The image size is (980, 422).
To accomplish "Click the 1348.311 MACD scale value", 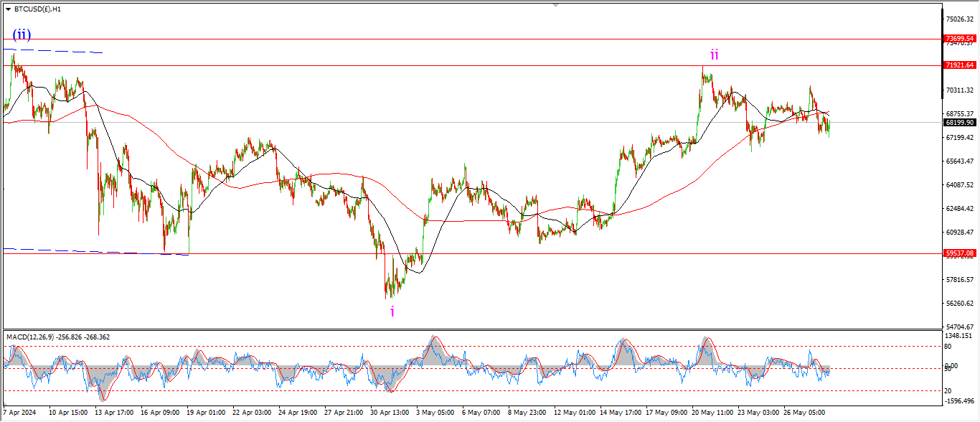I will click(x=958, y=335).
